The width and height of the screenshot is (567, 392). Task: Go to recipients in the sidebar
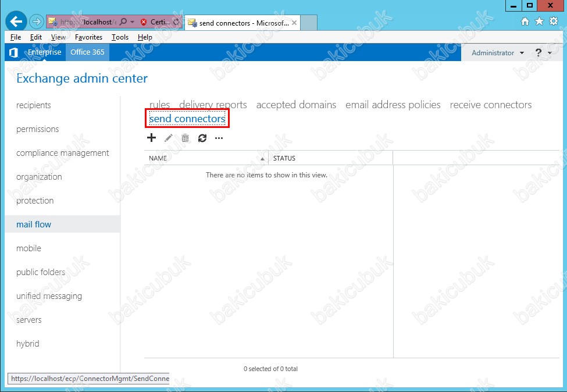click(x=34, y=105)
